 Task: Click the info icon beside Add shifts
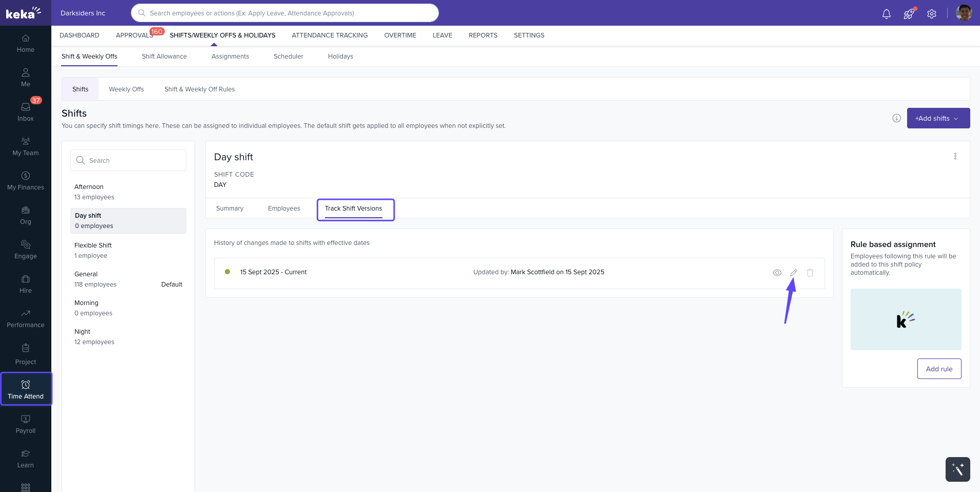point(896,118)
